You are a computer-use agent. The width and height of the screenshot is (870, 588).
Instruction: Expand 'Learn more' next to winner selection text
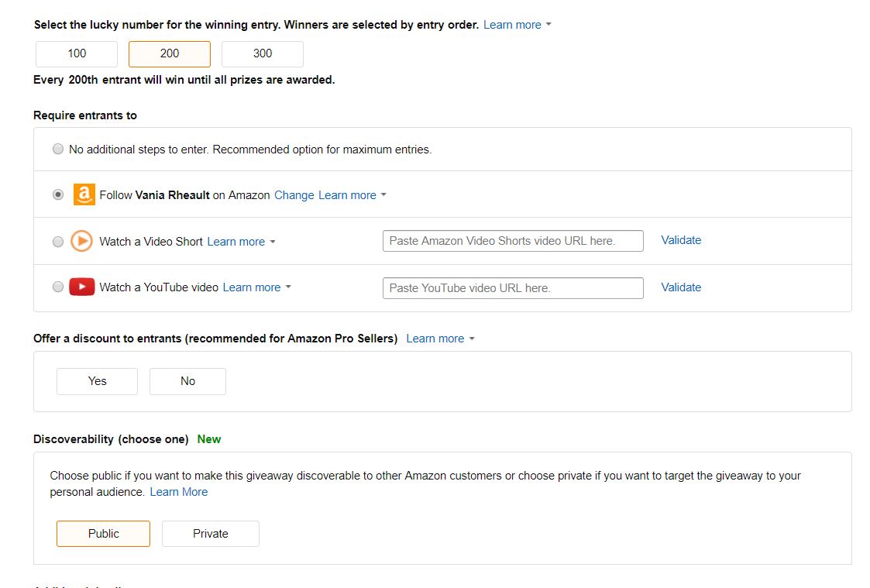coord(512,24)
